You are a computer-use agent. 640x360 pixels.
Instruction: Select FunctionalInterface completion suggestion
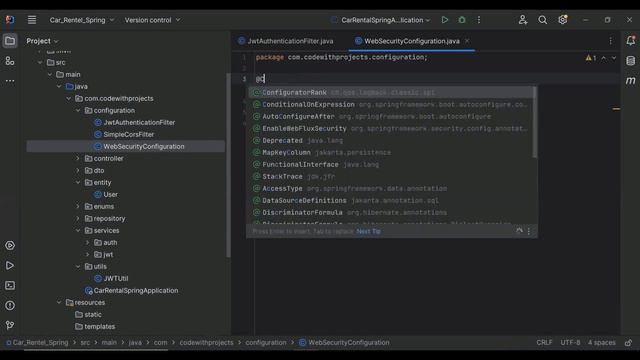[391, 164]
